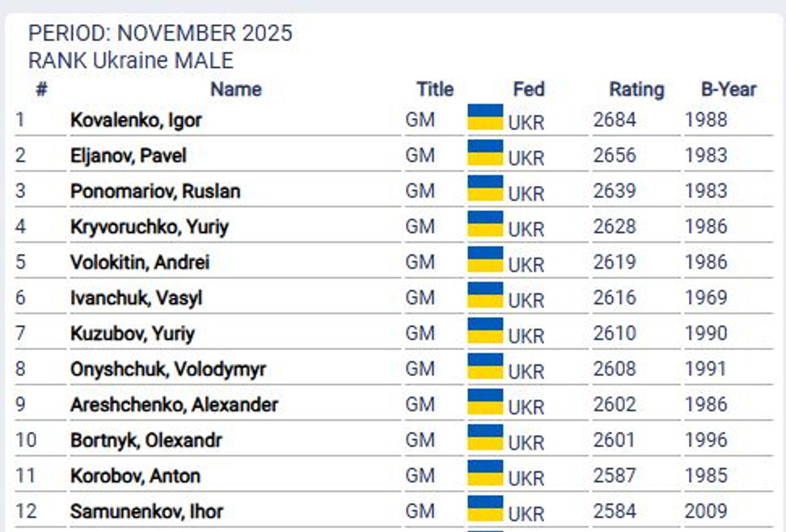Open Kryvoruchko, Yuriy's profile
This screenshot has height=532, width=786.
pos(149,227)
